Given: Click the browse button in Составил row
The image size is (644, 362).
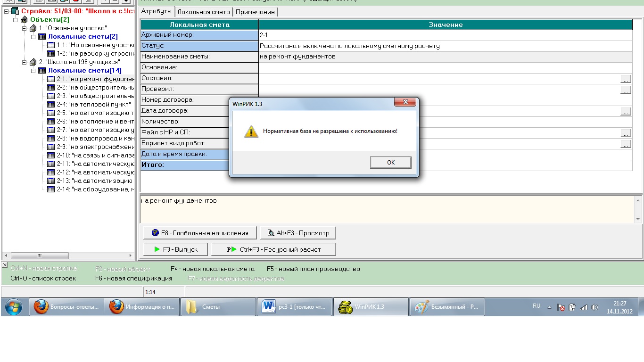Looking at the screenshot, I should [x=626, y=79].
